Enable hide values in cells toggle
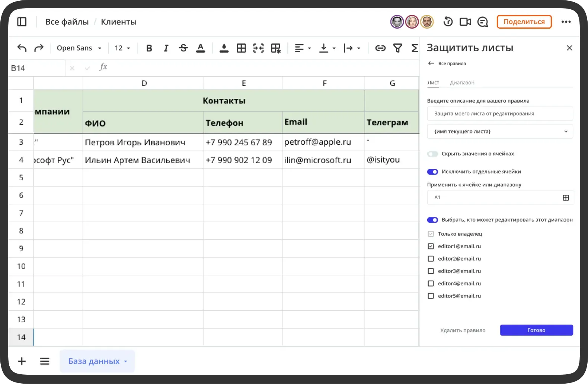 432,154
